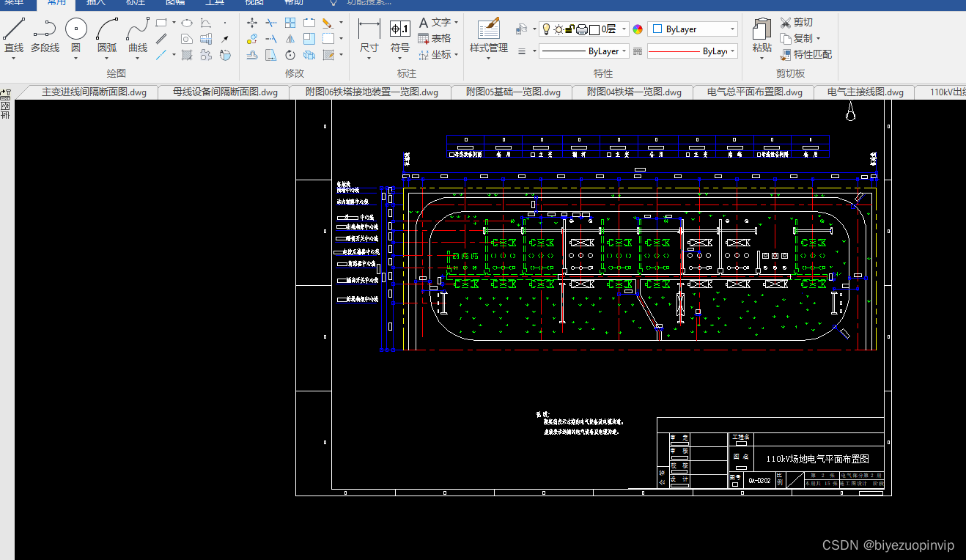Screen dimensions: 966x560
Task: Switch to 主变进线间隔断面图.dwg tab
Action: tap(94, 92)
